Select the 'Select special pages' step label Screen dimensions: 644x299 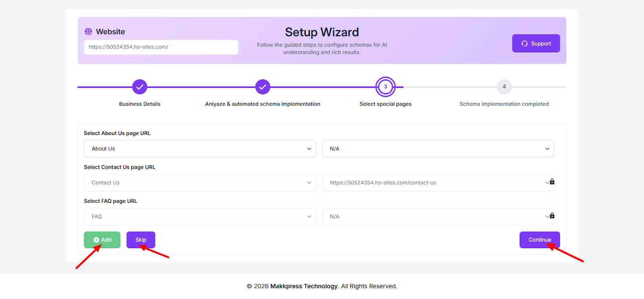[x=385, y=104]
